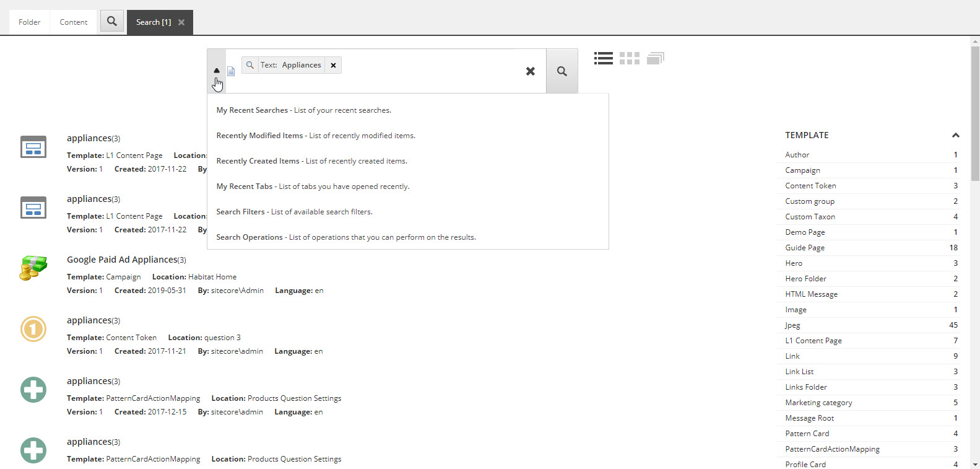This screenshot has height=469, width=980.
Task: Filter by Content Token template
Action: click(869, 186)
